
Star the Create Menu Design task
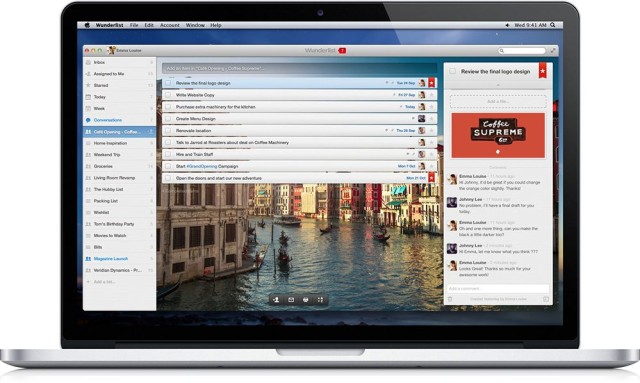(x=431, y=118)
